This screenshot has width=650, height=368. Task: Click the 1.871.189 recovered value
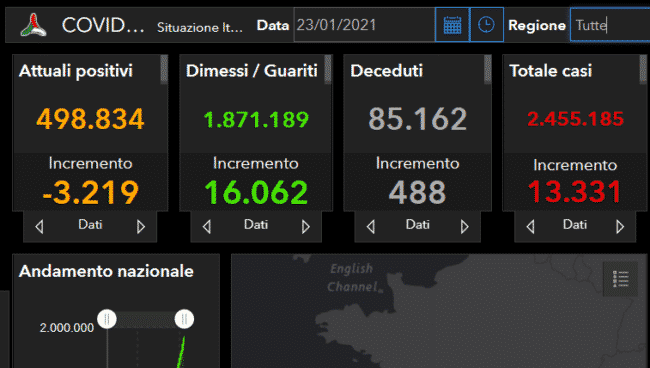pos(256,120)
